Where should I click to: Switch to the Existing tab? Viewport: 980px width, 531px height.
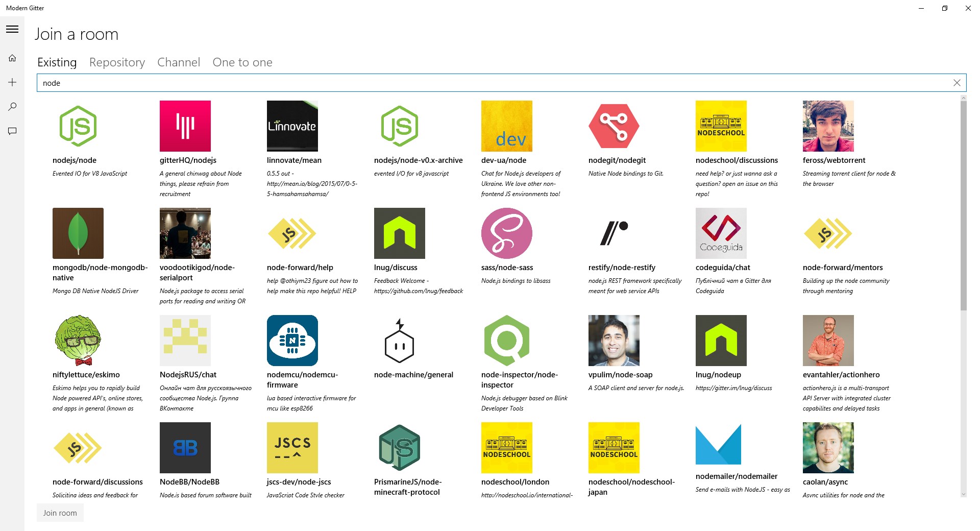tap(57, 62)
